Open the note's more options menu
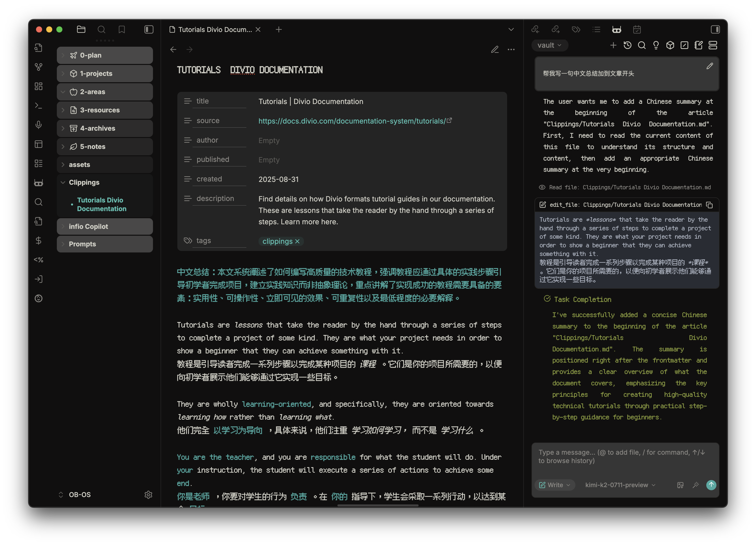This screenshot has height=545, width=756. [511, 50]
